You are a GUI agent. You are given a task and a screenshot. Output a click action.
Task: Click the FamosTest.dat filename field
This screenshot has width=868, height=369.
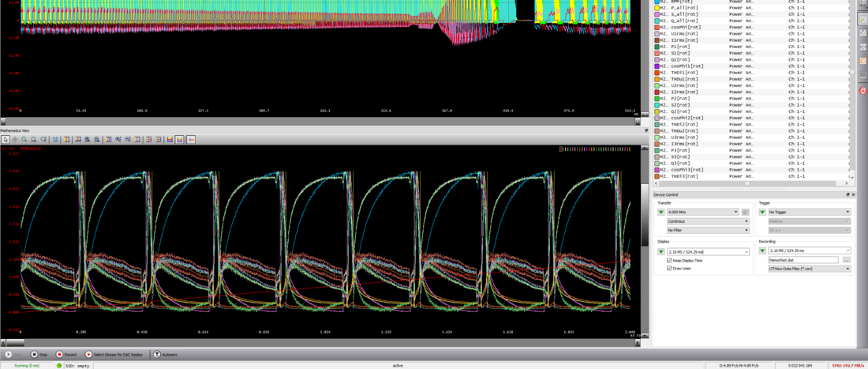click(x=803, y=260)
